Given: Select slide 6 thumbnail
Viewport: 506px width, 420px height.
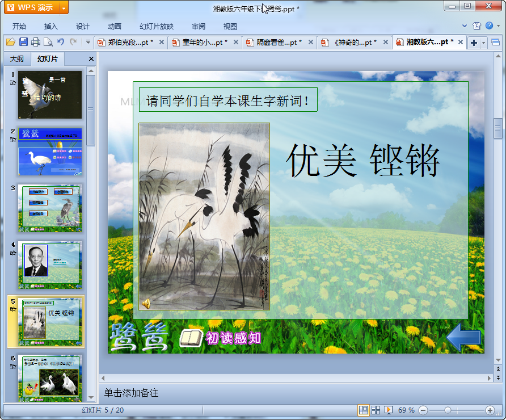Looking at the screenshot, I should tap(50, 379).
